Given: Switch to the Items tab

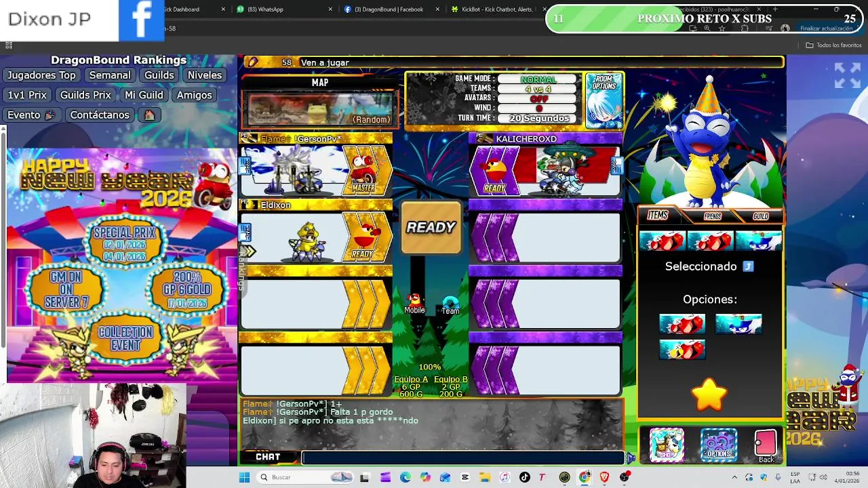Looking at the screenshot, I should (x=657, y=216).
